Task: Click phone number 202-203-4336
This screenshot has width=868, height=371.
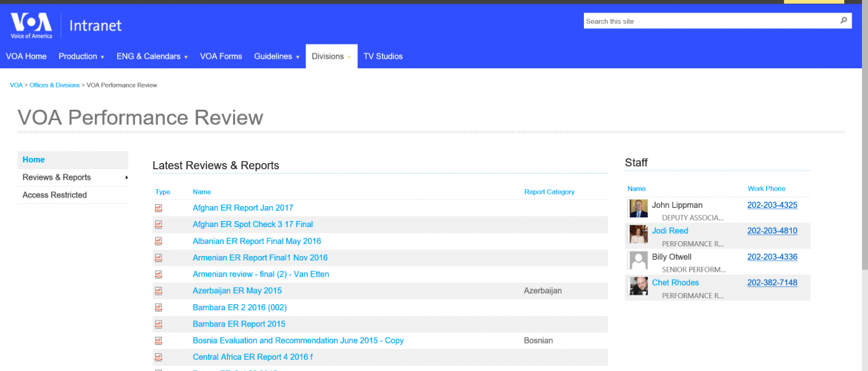Action: (x=772, y=257)
